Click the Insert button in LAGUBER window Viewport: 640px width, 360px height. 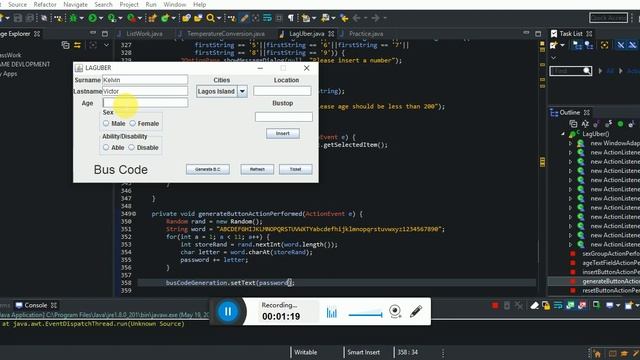point(283,133)
